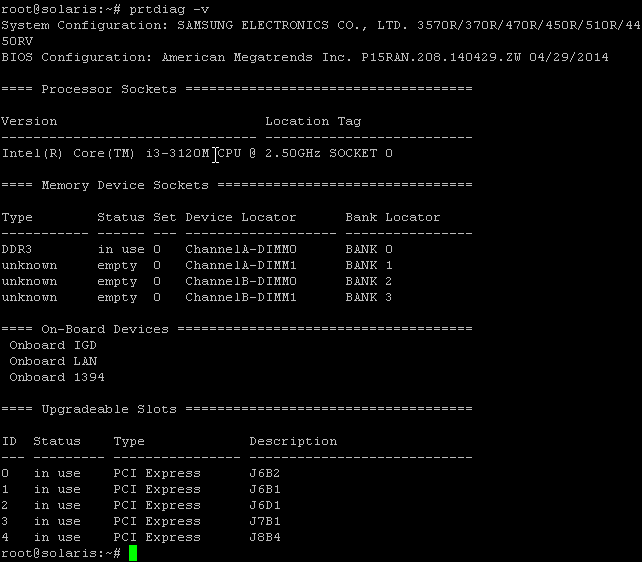Click the 'Upgradeable Slots' section heading
642x562 pixels.
click(109, 409)
